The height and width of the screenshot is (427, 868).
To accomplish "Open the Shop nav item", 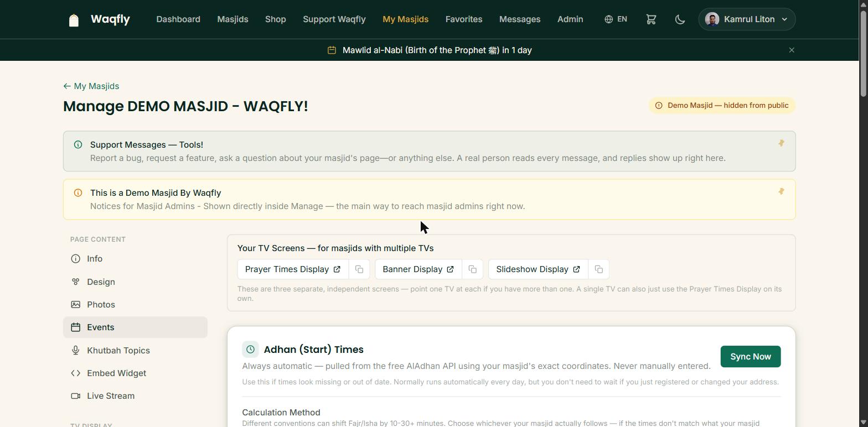I will coord(276,19).
